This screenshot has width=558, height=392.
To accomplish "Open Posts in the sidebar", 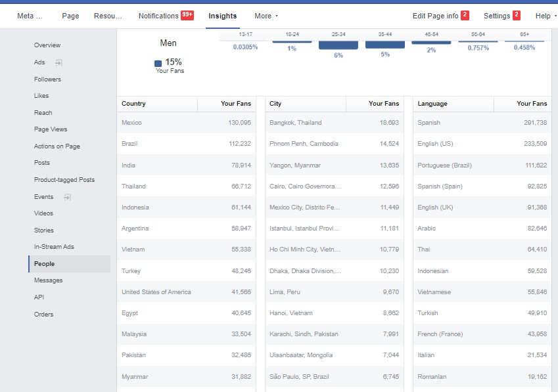I will click(41, 163).
